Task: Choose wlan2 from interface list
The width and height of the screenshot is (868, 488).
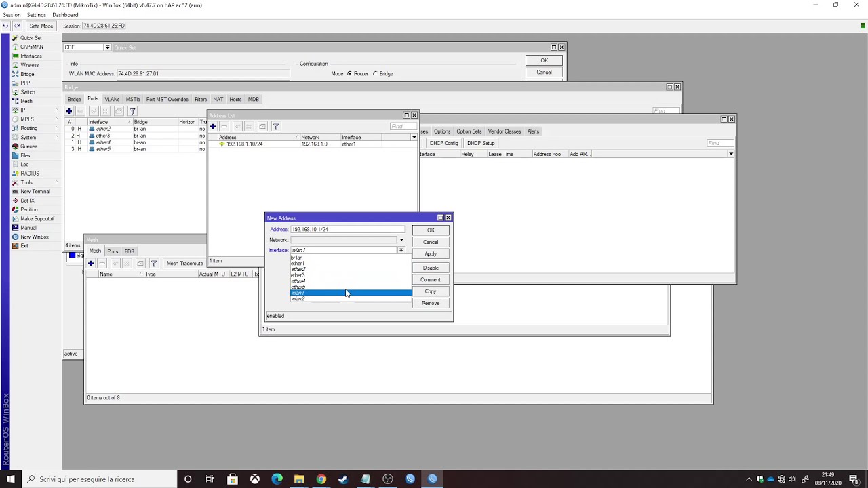Action: click(351, 299)
